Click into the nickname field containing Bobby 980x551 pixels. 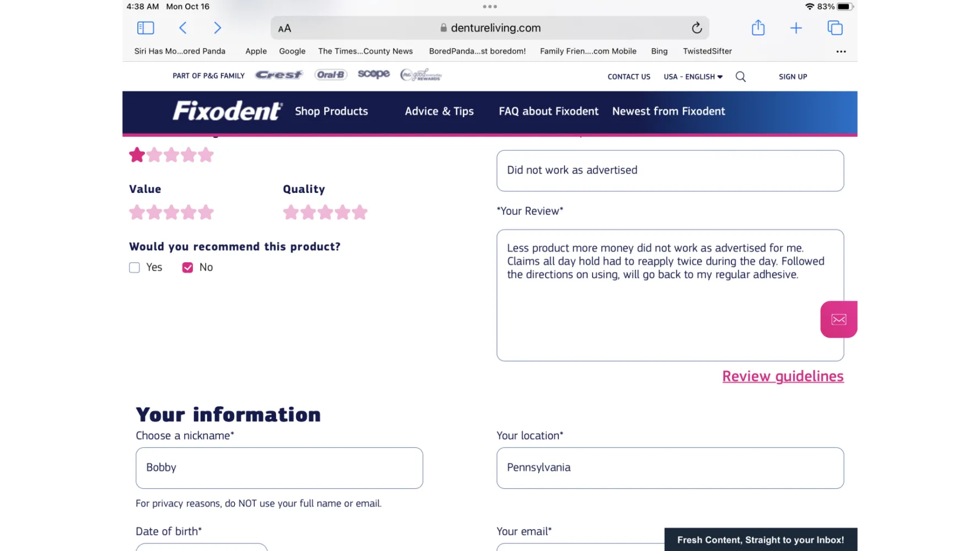(x=279, y=468)
